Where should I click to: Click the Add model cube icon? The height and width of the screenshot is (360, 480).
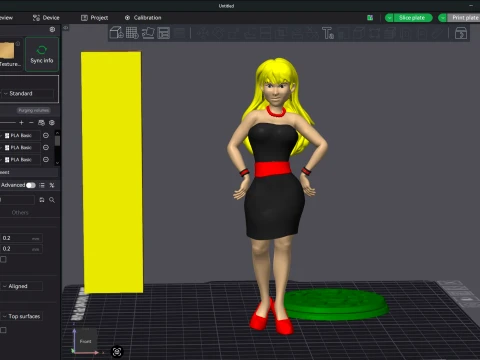[x=116, y=33]
